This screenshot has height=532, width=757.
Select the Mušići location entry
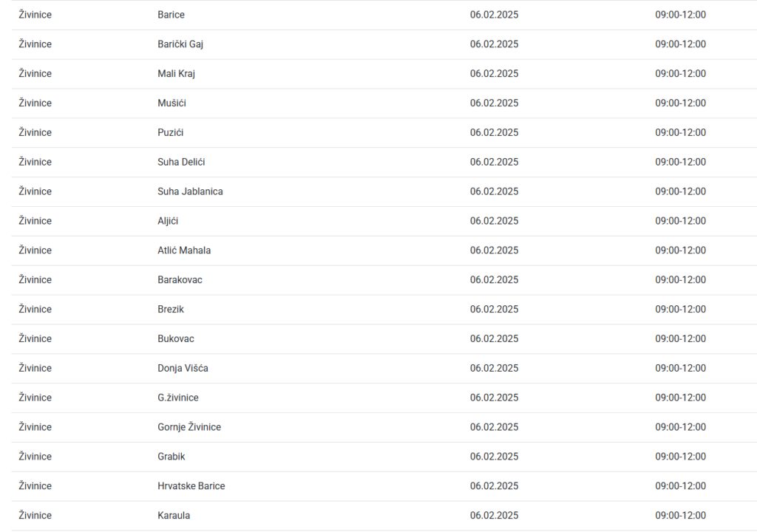click(x=172, y=103)
